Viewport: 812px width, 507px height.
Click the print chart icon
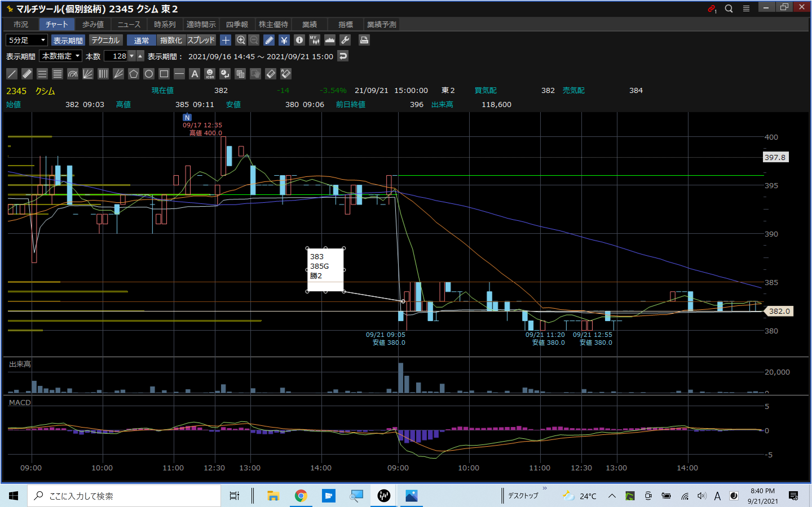tap(364, 40)
